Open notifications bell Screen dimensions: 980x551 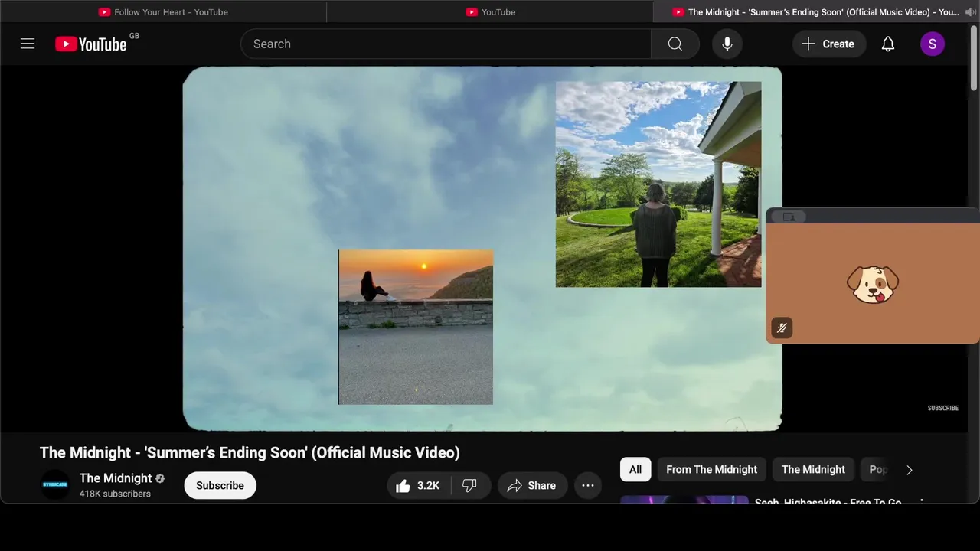[888, 44]
